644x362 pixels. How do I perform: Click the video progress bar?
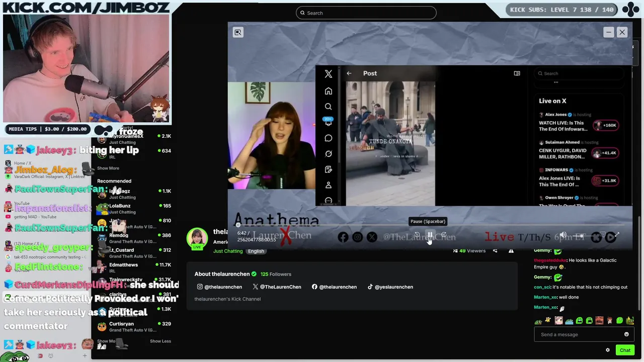pyautogui.click(x=430, y=225)
